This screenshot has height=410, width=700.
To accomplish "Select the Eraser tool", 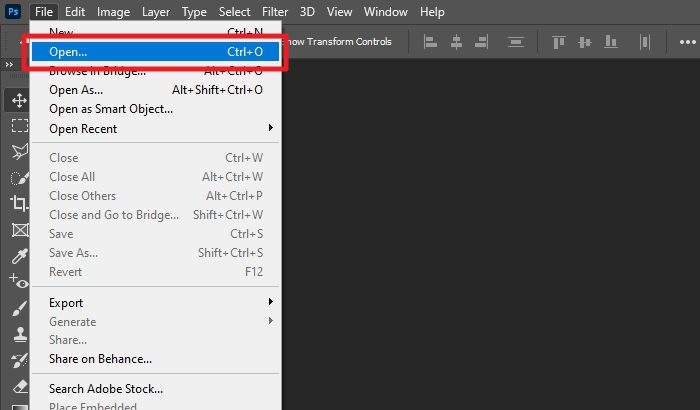I will pos(19,386).
